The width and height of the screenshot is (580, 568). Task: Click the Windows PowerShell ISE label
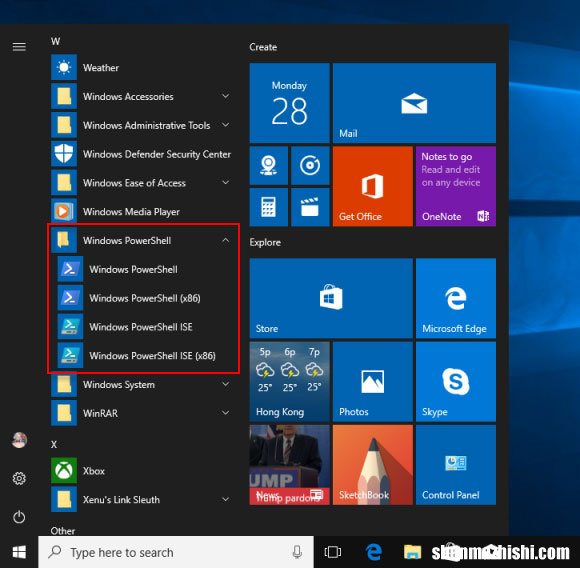coord(141,327)
